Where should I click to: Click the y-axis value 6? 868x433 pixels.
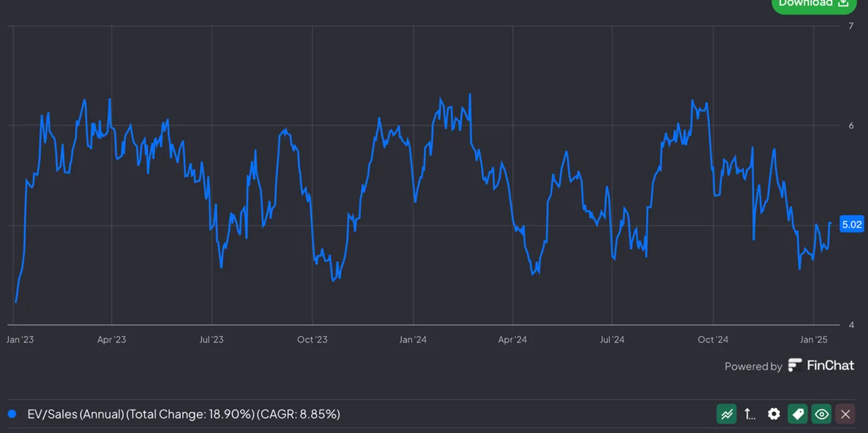(851, 125)
